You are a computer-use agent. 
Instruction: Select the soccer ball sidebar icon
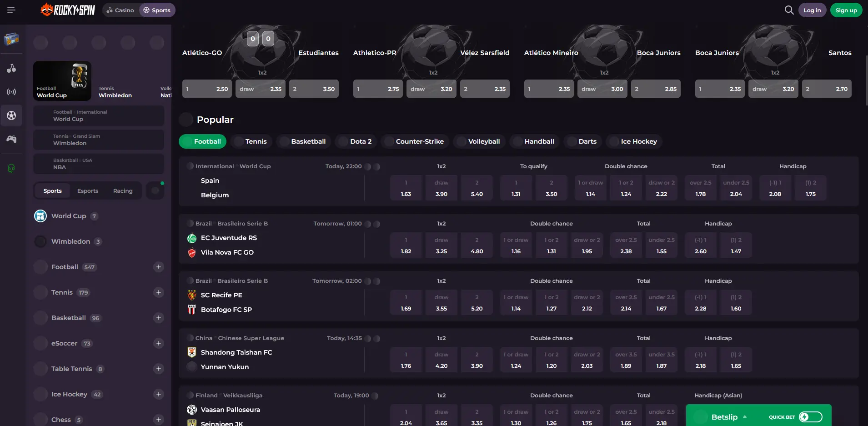tap(11, 115)
